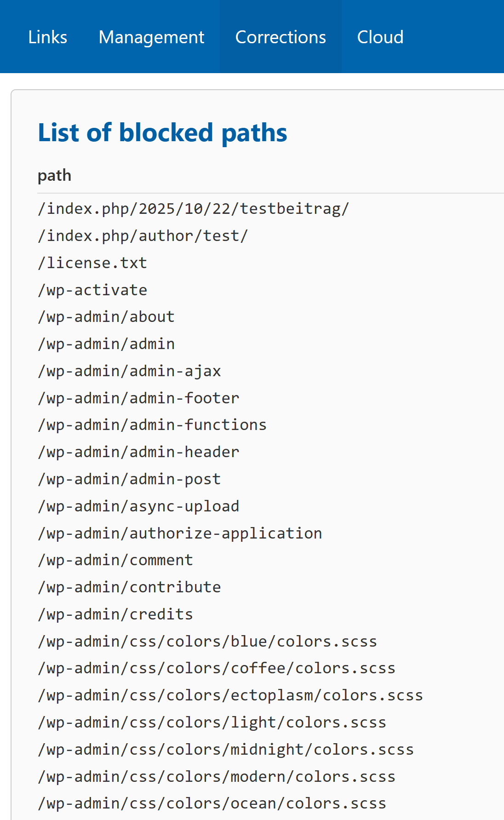Open the Management section
The image size is (504, 820).
(x=151, y=37)
